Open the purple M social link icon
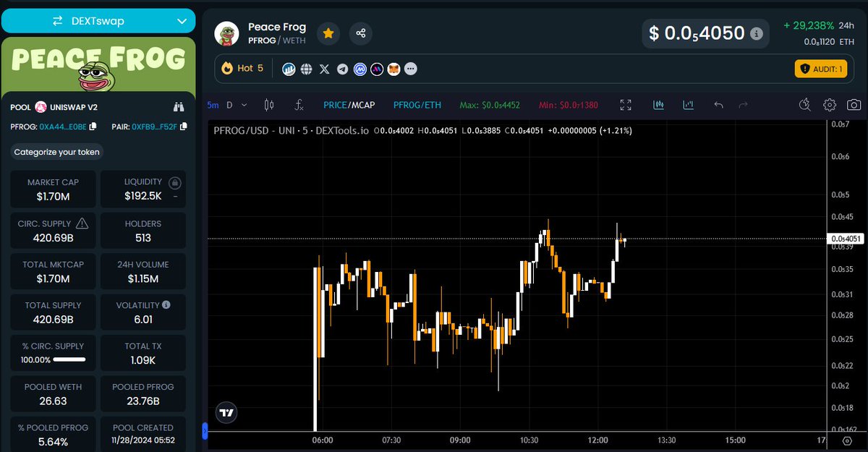 tap(377, 69)
